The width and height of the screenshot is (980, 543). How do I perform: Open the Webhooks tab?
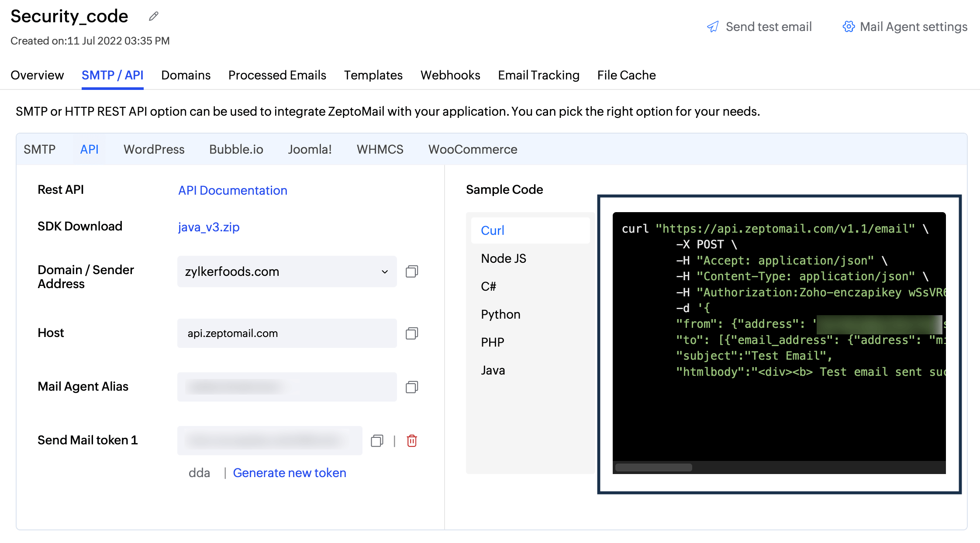pos(450,75)
